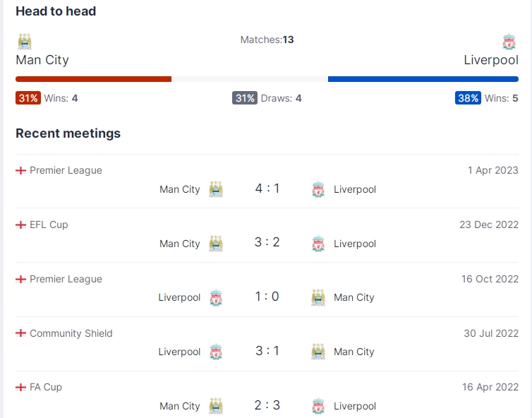
Task: Open the 4 : 1 match score
Action: [267, 188]
